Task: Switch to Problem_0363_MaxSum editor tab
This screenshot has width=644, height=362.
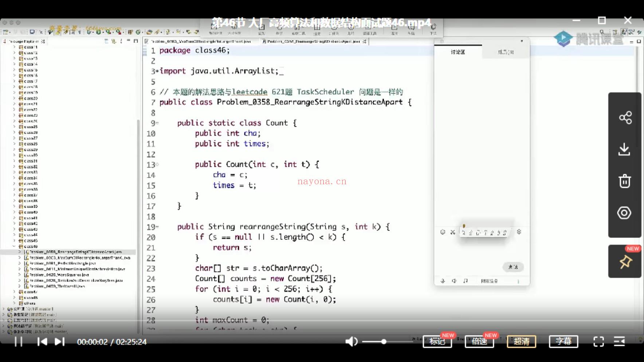Action: pyautogui.click(x=201, y=42)
